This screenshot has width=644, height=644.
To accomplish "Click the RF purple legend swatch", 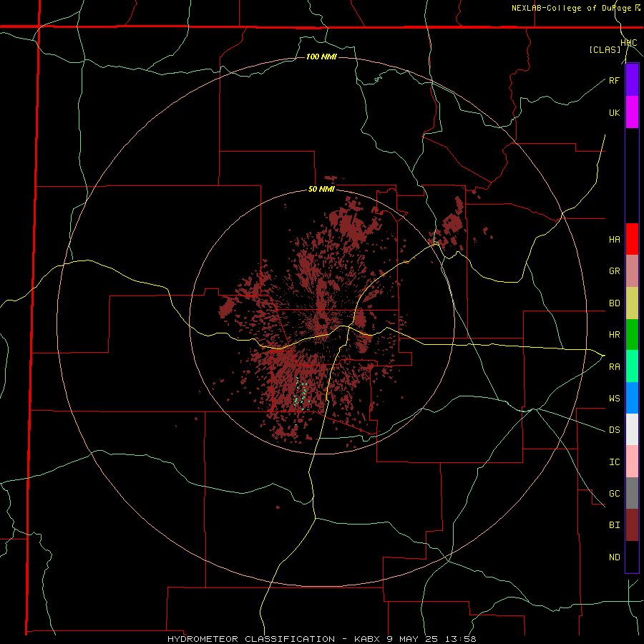I will [632, 80].
